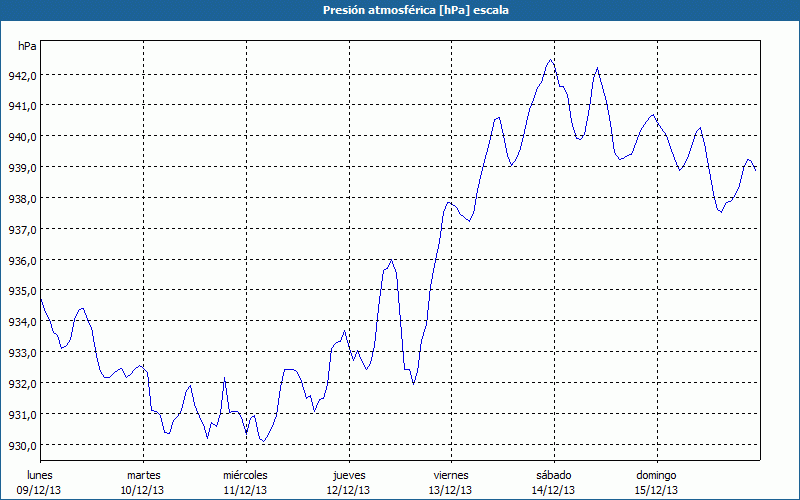Click the "viernes" day label

click(451, 475)
